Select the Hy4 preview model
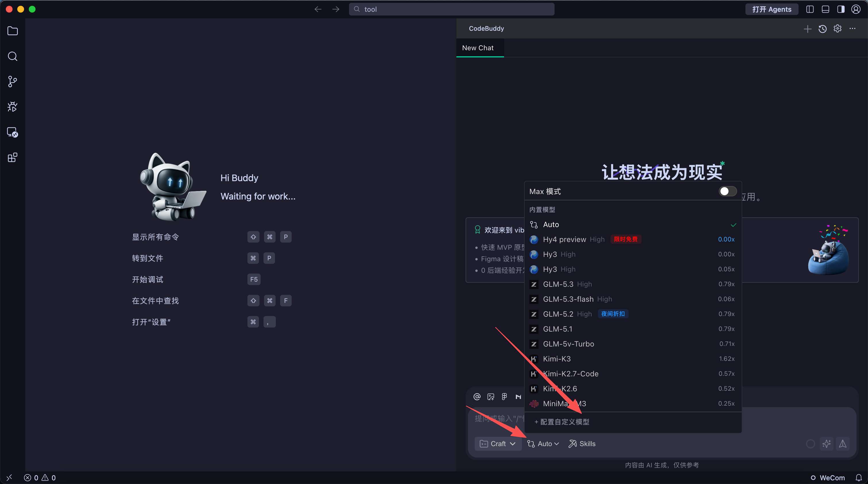This screenshot has width=868, height=484. 633,239
